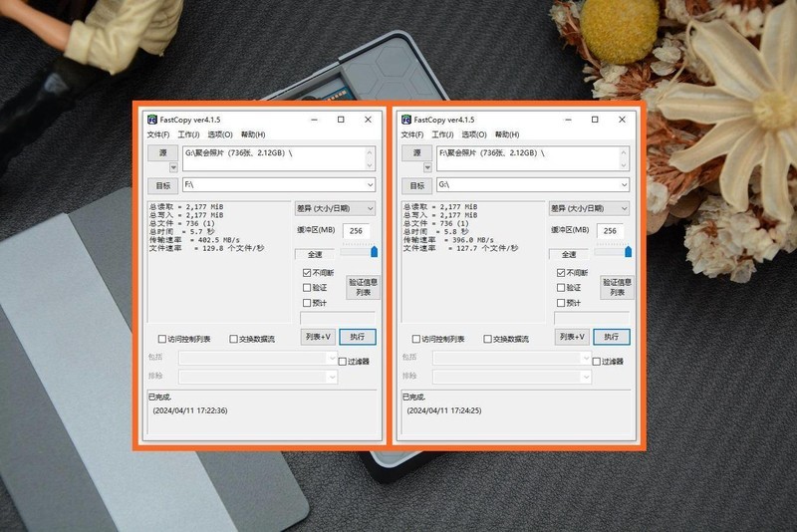Click the speed slider thumb in right window
Image resolution: width=797 pixels, height=532 pixels.
pyautogui.click(x=629, y=251)
